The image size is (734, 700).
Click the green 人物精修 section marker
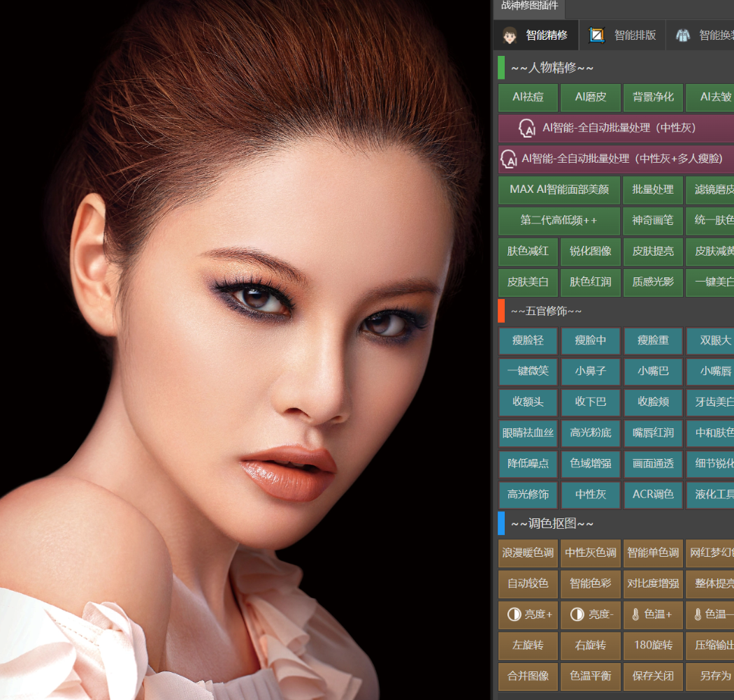tap(501, 68)
